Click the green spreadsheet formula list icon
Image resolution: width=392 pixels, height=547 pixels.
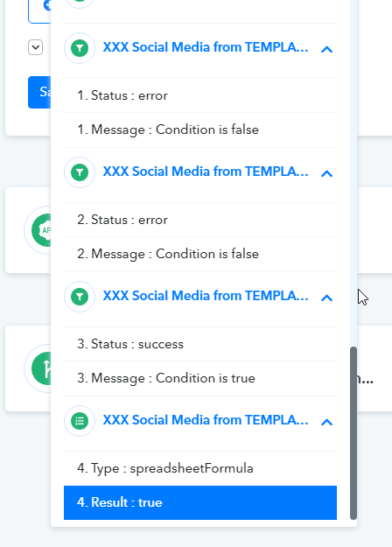click(80, 421)
